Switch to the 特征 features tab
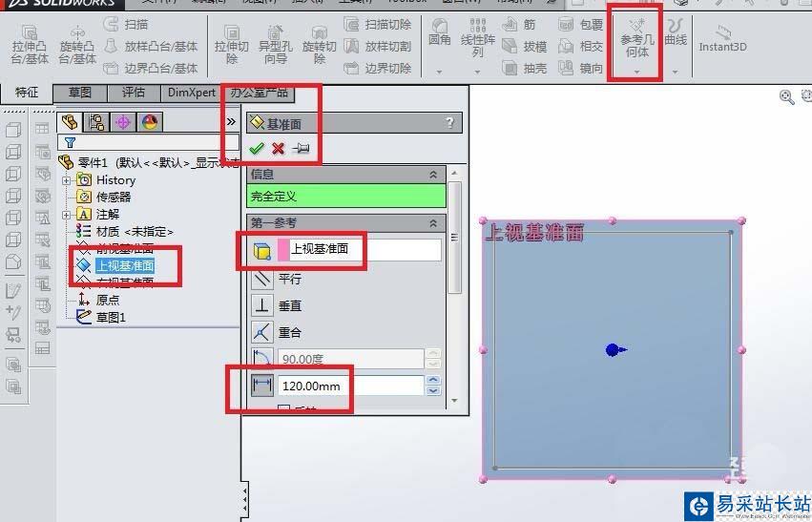This screenshot has height=522, width=812. point(27,93)
